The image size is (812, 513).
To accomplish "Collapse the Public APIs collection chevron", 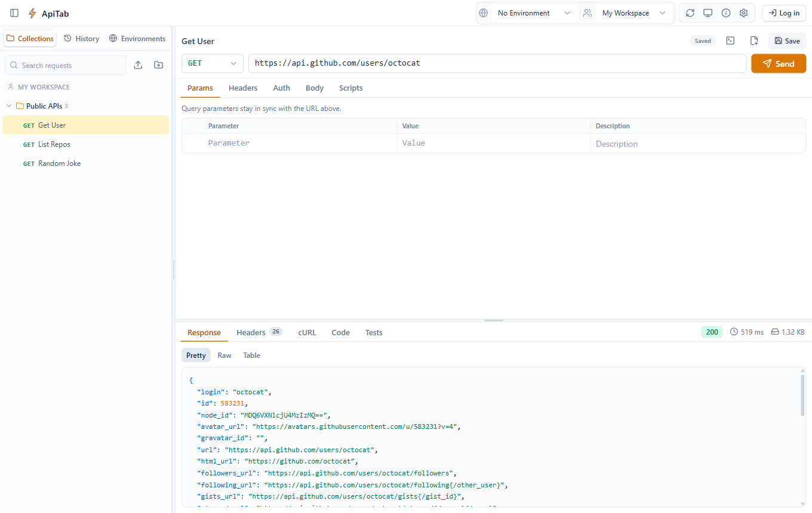I will coord(9,106).
